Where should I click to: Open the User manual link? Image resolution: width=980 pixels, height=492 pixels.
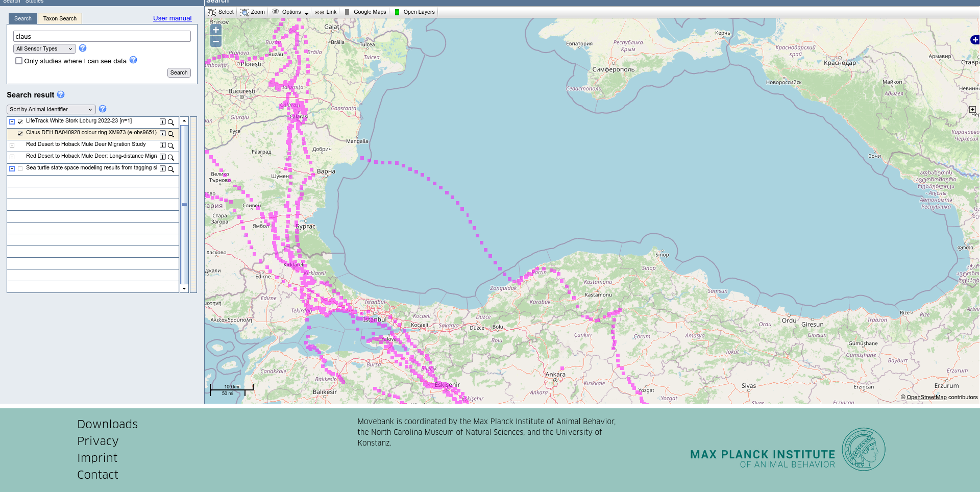172,18
